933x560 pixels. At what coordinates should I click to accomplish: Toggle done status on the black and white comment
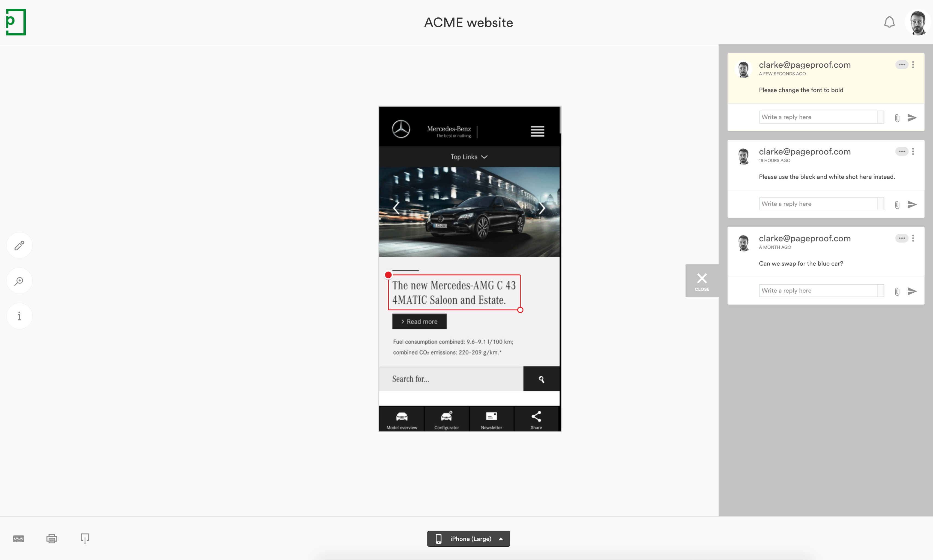tap(902, 151)
